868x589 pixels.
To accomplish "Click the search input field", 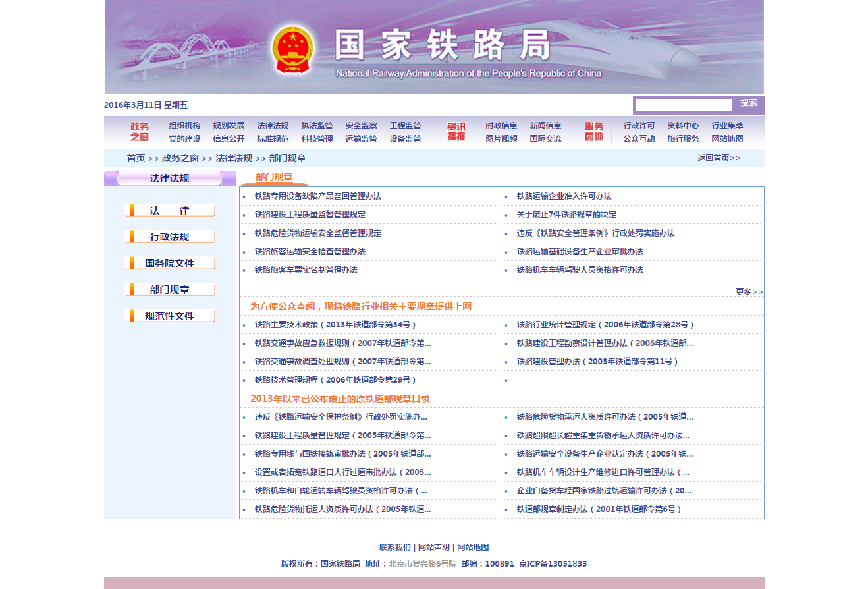I will 684,105.
